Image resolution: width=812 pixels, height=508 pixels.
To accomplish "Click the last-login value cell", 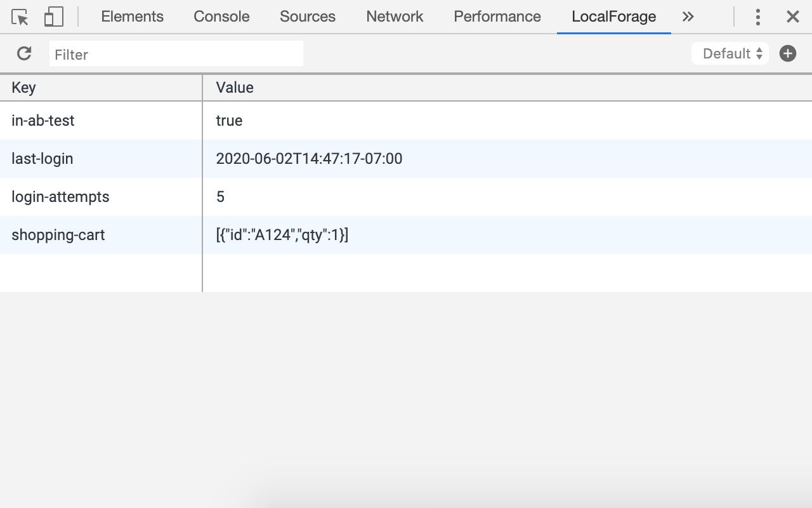I will [309, 159].
